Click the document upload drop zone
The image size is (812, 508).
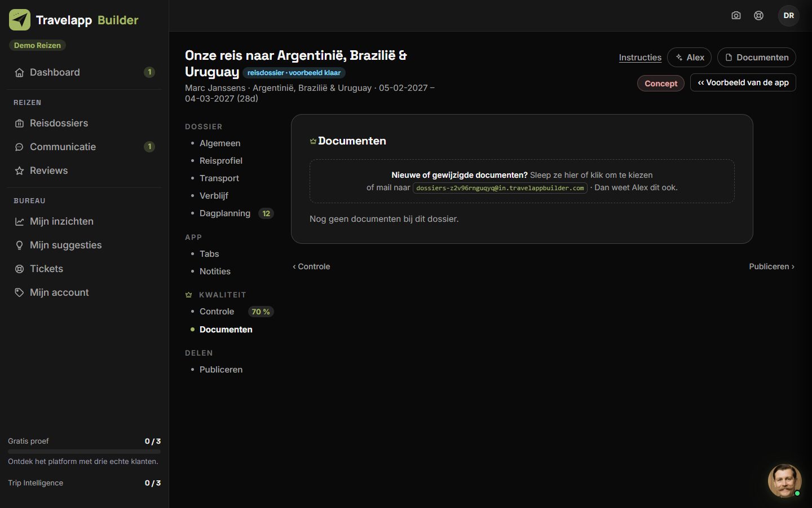(x=522, y=181)
